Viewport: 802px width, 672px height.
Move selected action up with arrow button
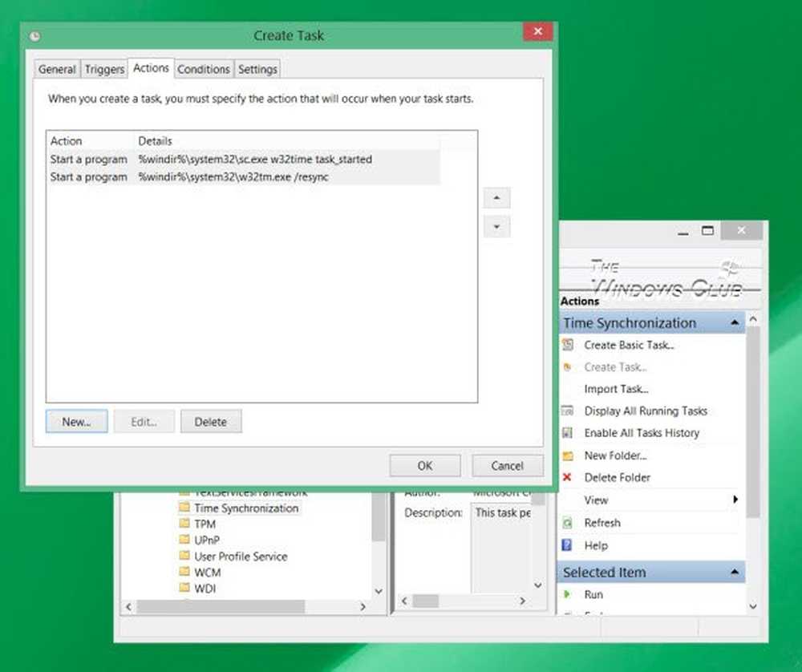[x=496, y=198]
